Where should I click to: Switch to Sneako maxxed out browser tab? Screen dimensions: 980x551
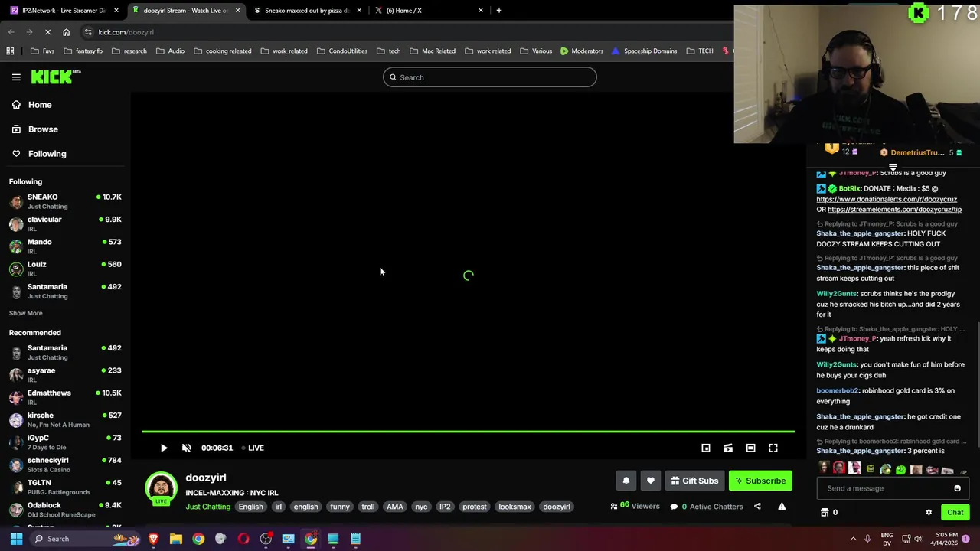[308, 10]
